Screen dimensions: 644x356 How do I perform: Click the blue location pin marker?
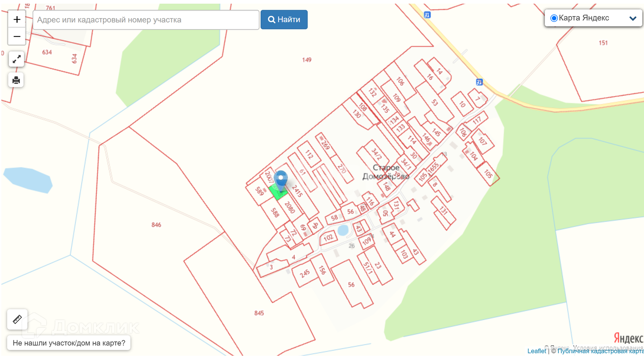tap(281, 181)
